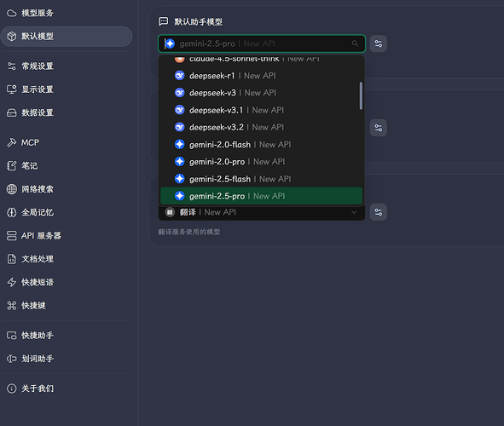Click the command-key icon beside 快捷键
This screenshot has width=504, height=426.
click(12, 305)
